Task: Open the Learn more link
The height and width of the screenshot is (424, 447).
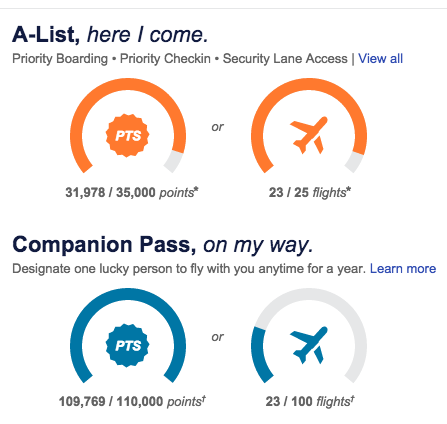Action: 403,269
